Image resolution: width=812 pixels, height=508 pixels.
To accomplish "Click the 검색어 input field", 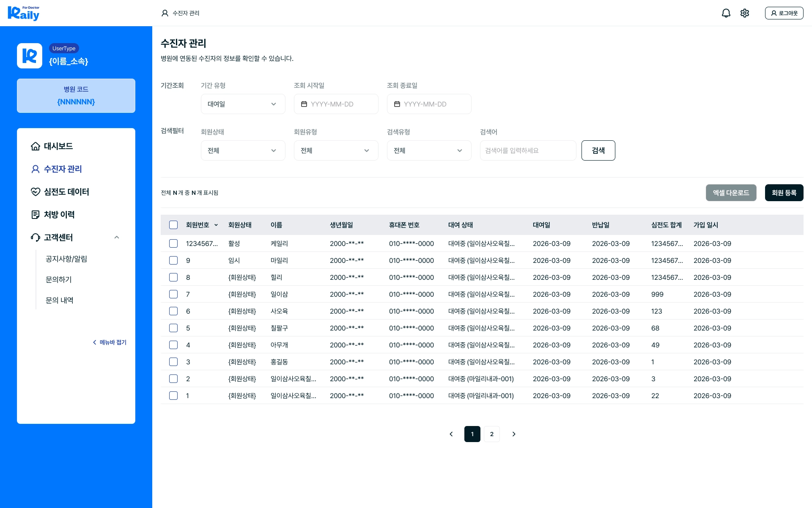I will 528,150.
